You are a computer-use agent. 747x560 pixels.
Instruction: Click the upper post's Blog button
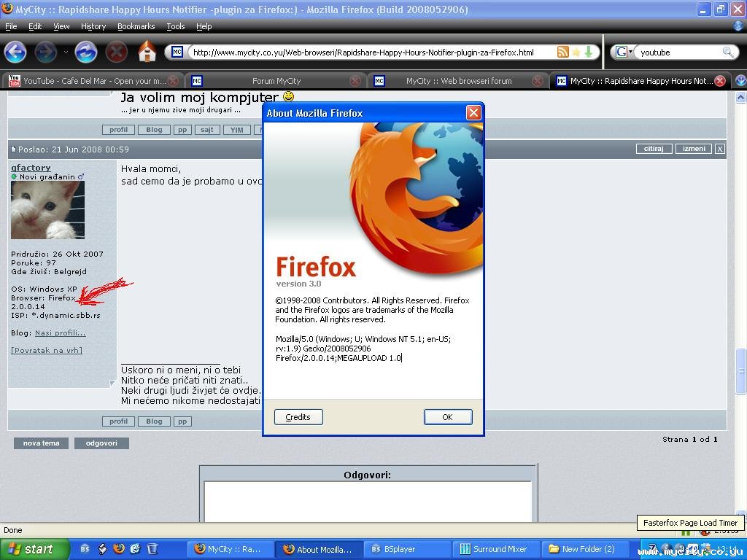coord(154,130)
